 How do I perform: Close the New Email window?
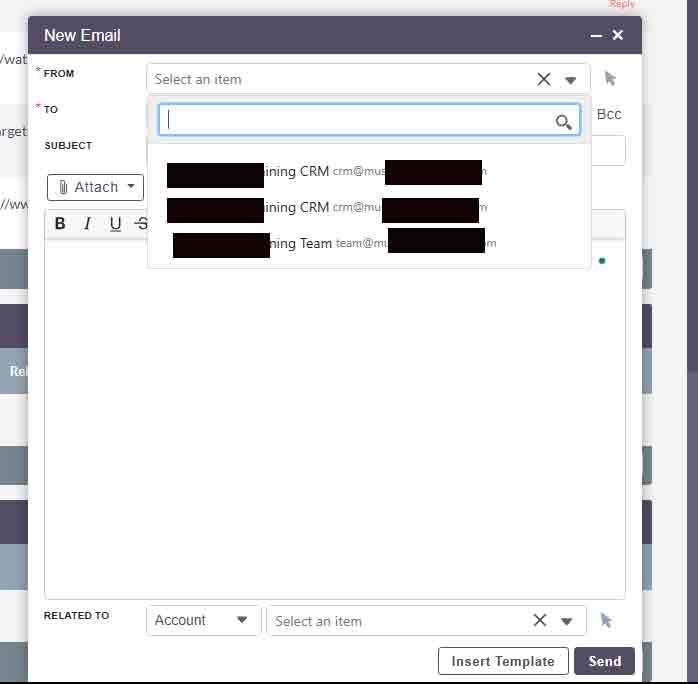(x=618, y=36)
